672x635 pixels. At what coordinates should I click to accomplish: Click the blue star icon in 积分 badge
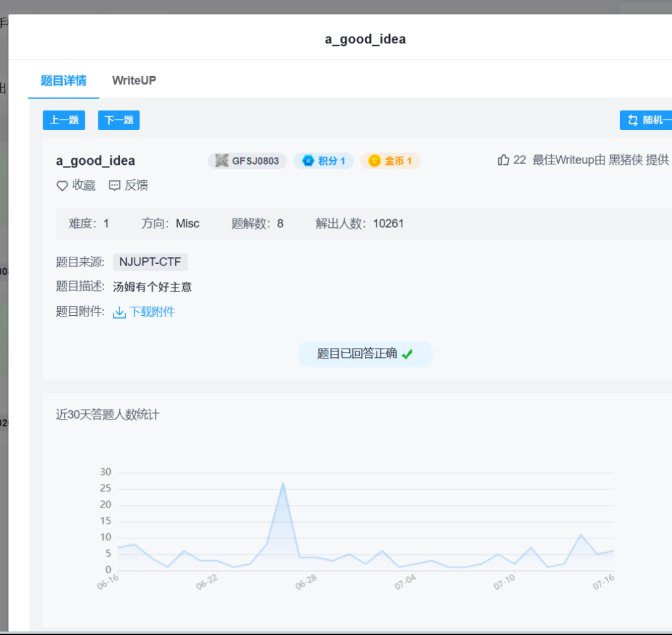tap(307, 161)
